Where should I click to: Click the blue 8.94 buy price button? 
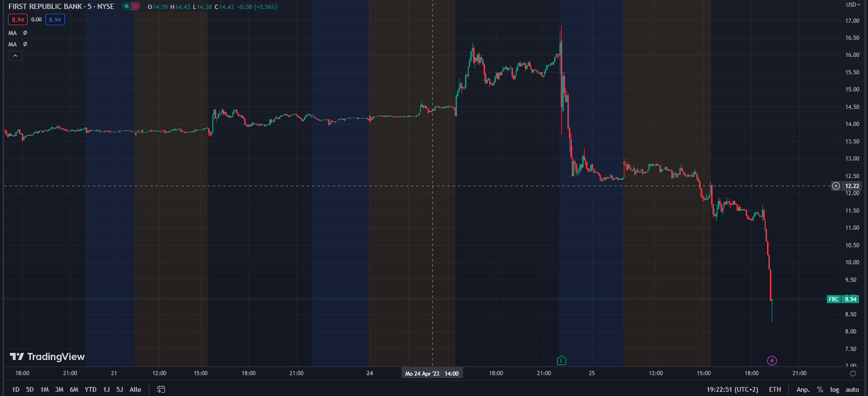[x=55, y=19]
